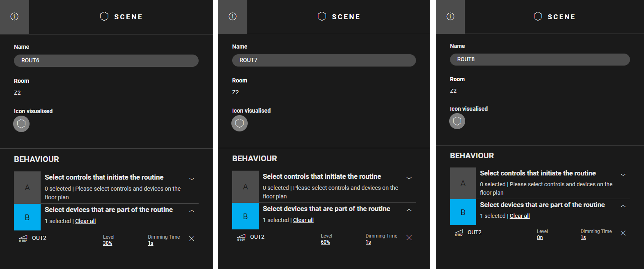Click 'Select controls that initiate the routine' in ROUT8
This screenshot has width=644, height=269.
pos(538,173)
